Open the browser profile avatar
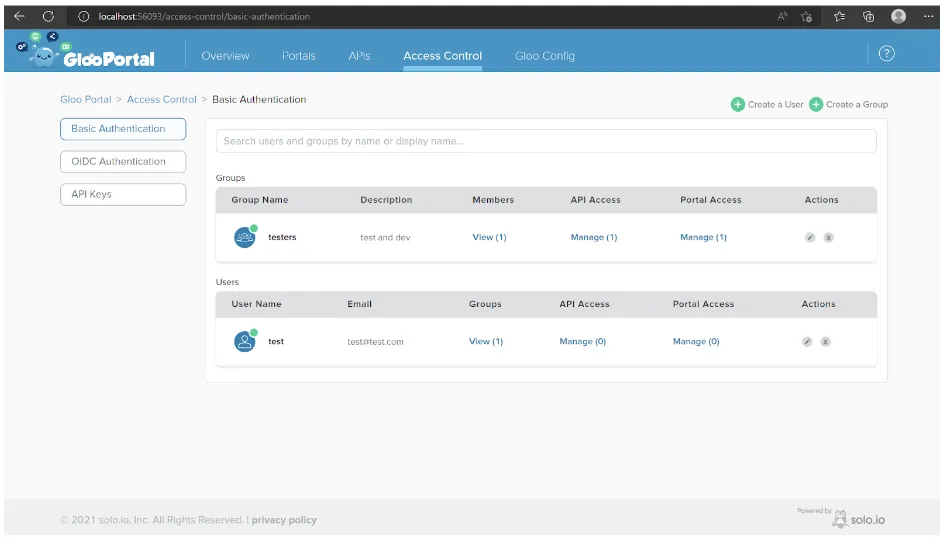This screenshot has width=944, height=539. pyautogui.click(x=898, y=16)
